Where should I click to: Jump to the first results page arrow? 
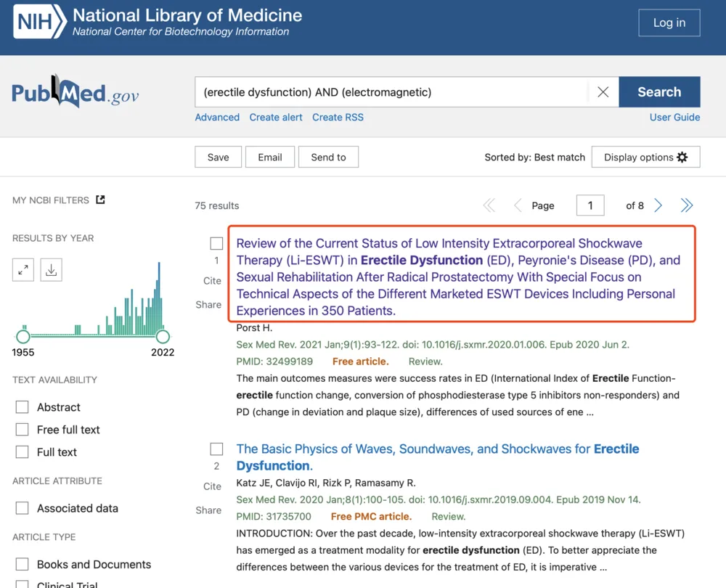pos(489,205)
